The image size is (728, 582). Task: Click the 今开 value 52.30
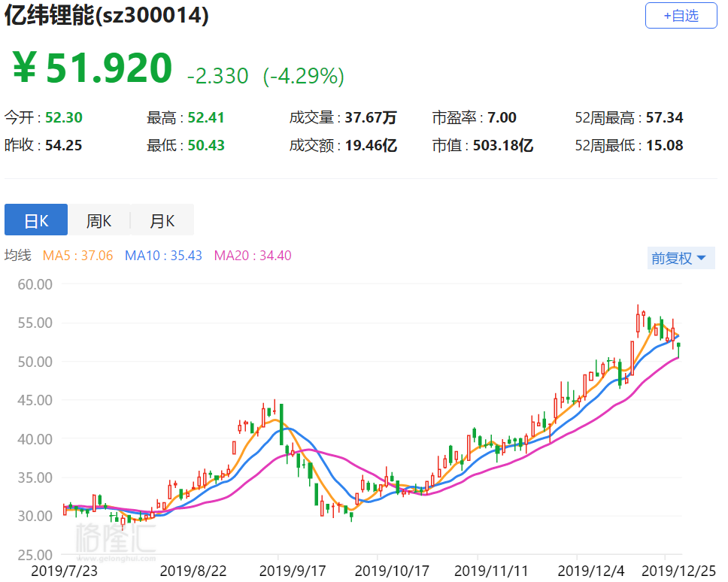(x=64, y=117)
